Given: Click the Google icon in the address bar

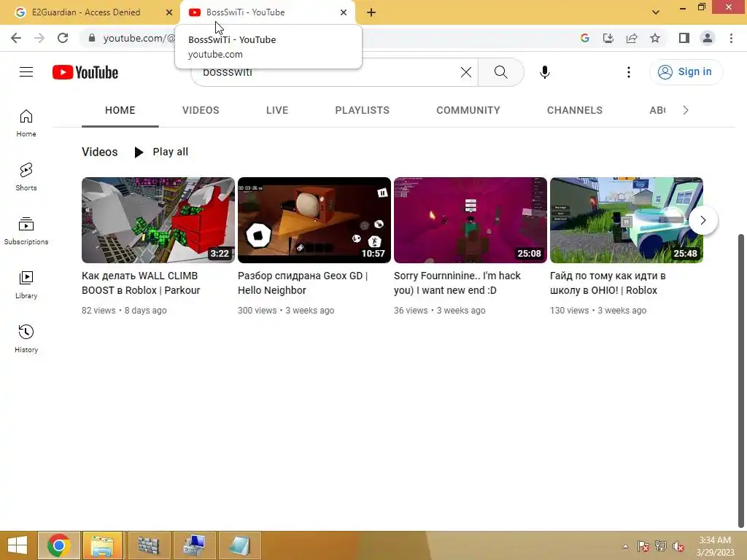Looking at the screenshot, I should pyautogui.click(x=585, y=38).
